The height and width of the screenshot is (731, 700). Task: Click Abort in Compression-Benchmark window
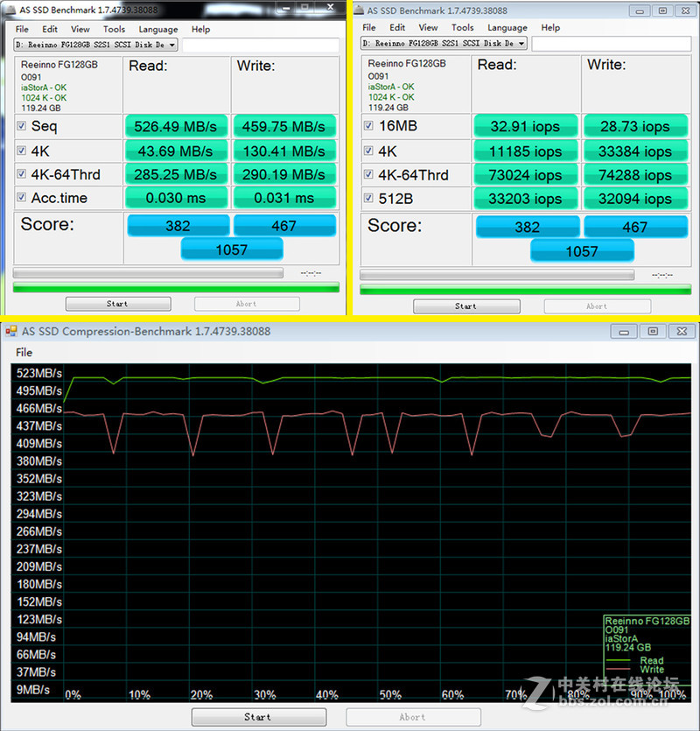click(x=413, y=717)
